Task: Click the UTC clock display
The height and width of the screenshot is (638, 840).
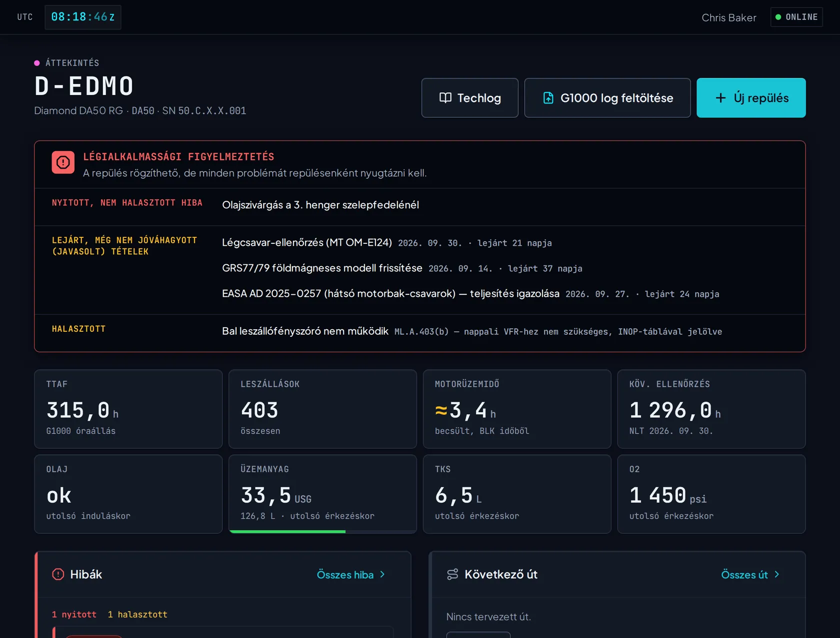Action: coord(83,17)
